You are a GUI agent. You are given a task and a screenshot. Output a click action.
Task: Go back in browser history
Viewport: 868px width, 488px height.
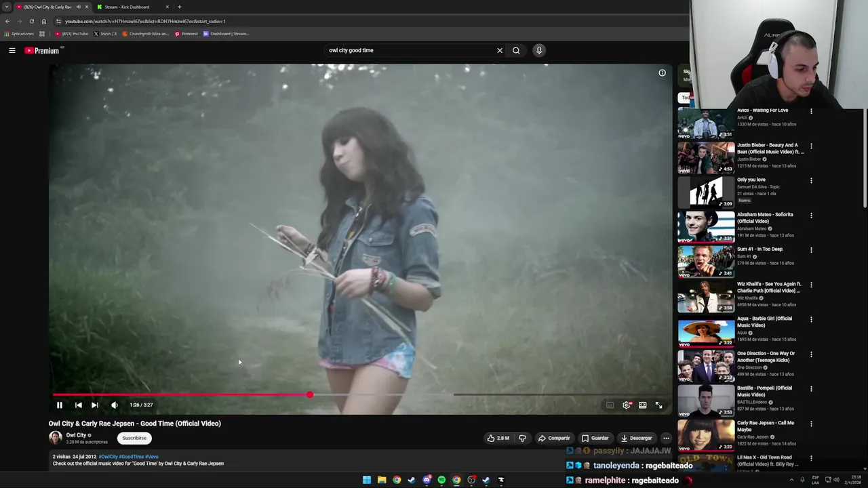tap(7, 21)
